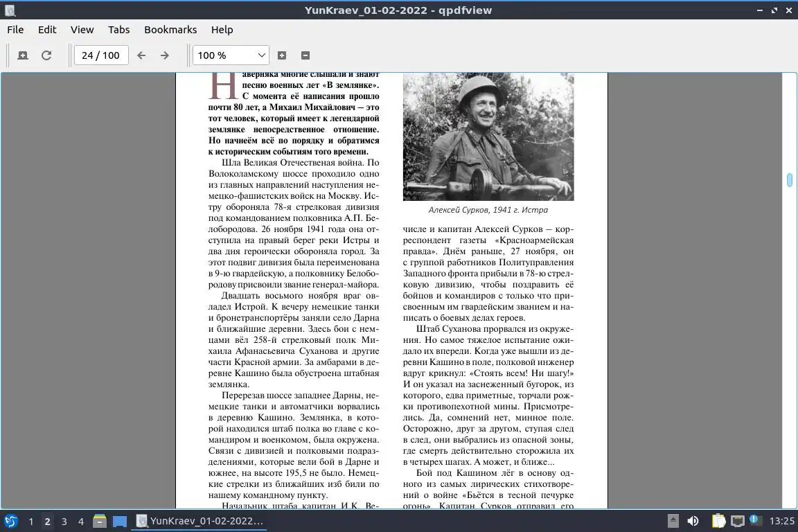Click the network monitor tray icon
The height and width of the screenshot is (532, 798).
(738, 521)
